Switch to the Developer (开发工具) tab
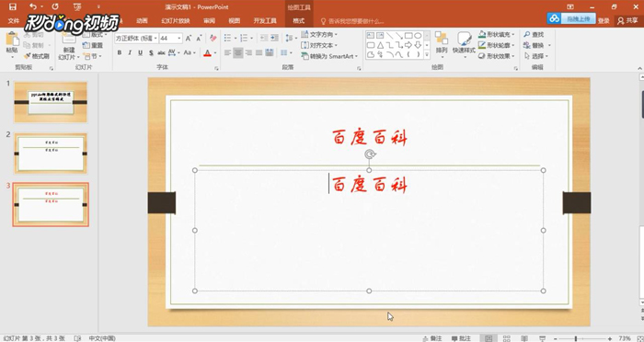The width and height of the screenshot is (644, 342). (265, 21)
